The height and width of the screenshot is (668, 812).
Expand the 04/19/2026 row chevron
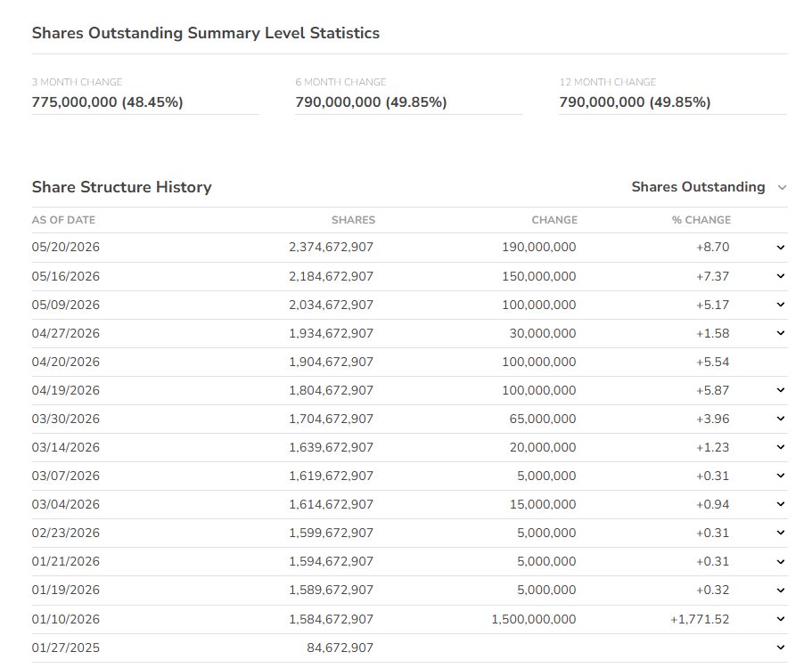click(781, 389)
